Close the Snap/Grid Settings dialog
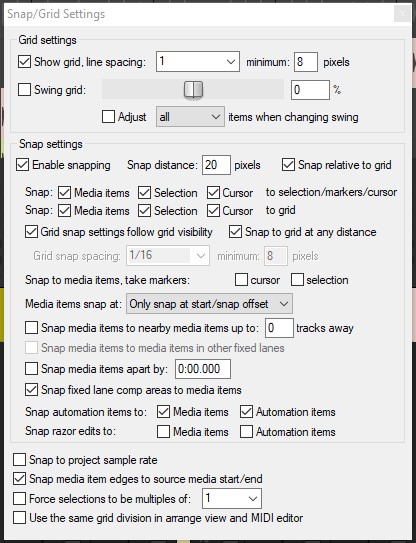416x543 pixels. [x=402, y=14]
